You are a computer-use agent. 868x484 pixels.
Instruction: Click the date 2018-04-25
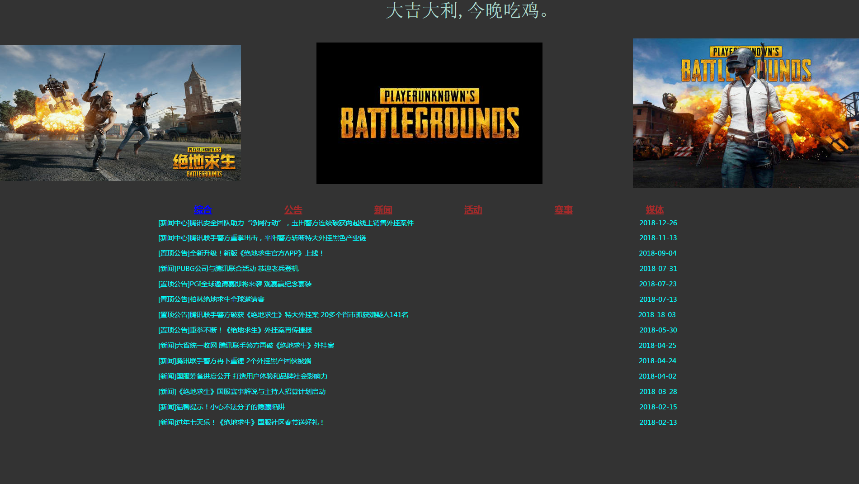[x=657, y=346]
